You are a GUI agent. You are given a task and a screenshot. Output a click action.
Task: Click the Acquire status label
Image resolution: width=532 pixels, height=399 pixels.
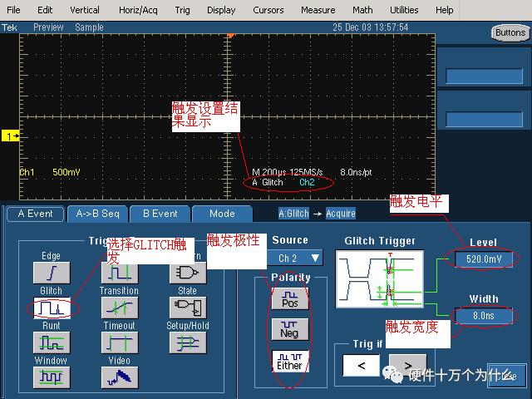click(341, 214)
